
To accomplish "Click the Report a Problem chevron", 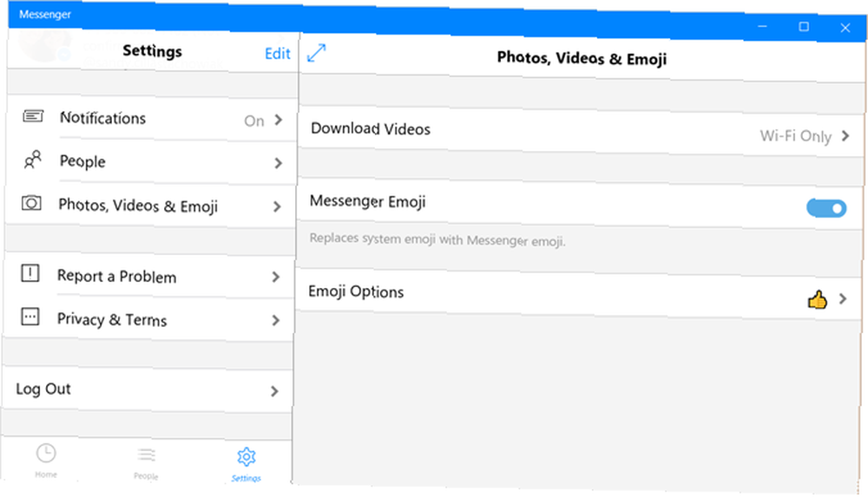I will 276,276.
